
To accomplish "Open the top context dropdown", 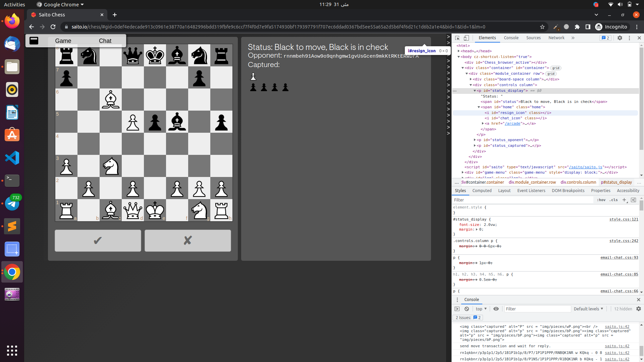I will coord(481,309).
